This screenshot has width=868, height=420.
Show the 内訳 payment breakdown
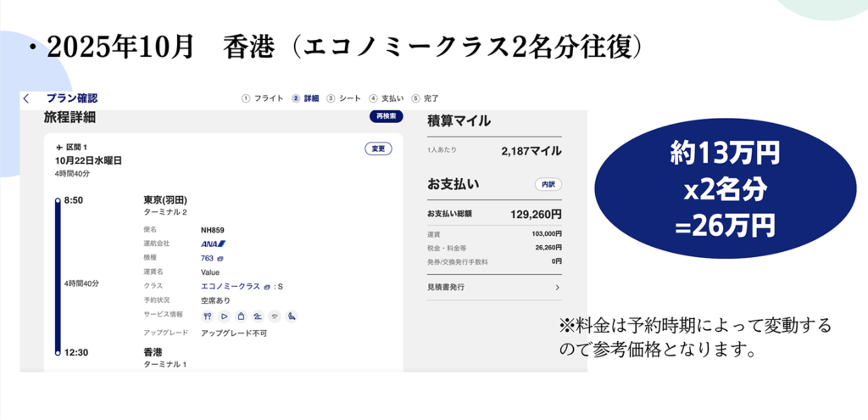click(548, 184)
